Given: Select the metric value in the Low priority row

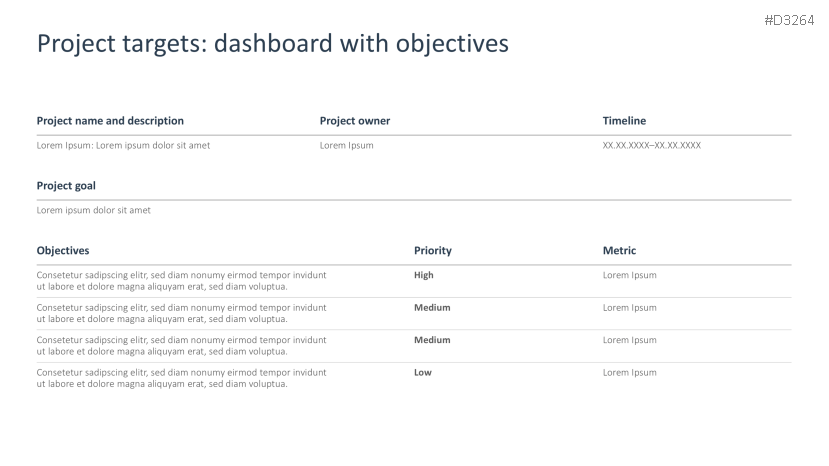Looking at the screenshot, I should 629,372.
